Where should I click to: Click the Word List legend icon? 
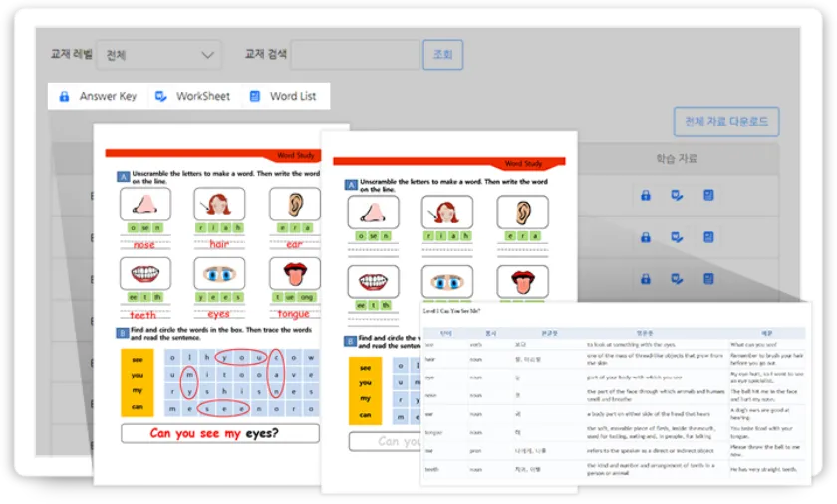click(x=255, y=97)
